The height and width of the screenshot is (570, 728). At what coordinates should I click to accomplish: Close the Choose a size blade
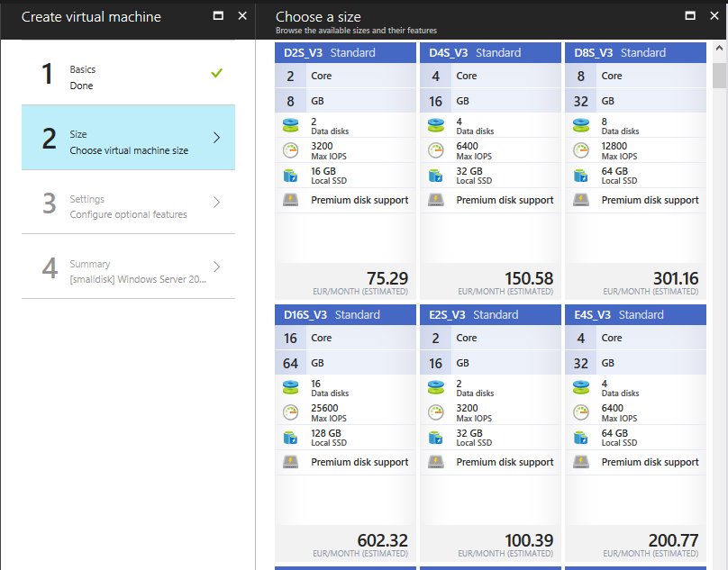[x=714, y=16]
